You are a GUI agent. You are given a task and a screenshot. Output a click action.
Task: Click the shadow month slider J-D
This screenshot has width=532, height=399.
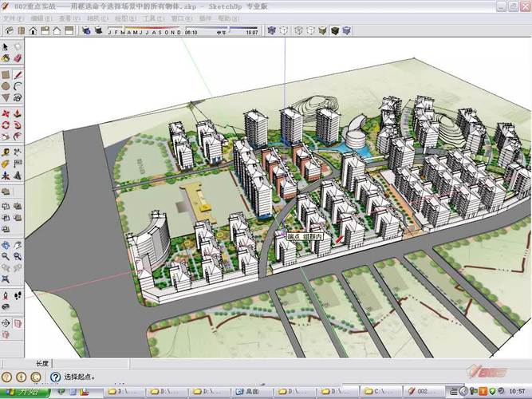tap(144, 30)
